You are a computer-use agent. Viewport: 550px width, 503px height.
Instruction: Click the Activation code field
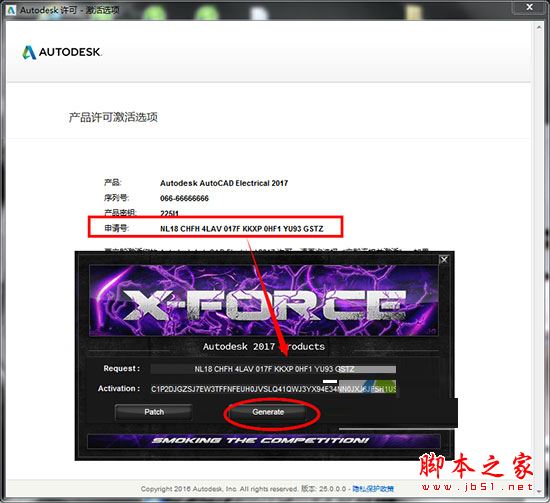(273, 389)
